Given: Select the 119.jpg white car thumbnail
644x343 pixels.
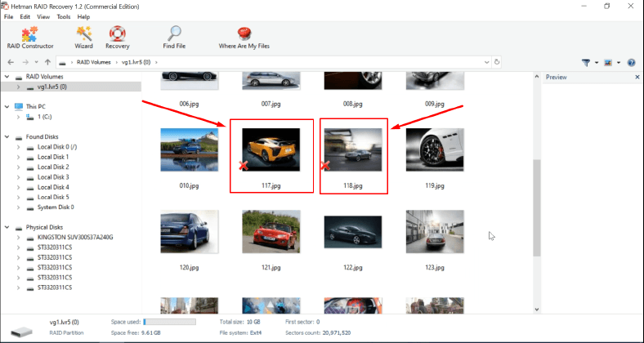Looking at the screenshot, I should (x=435, y=149).
